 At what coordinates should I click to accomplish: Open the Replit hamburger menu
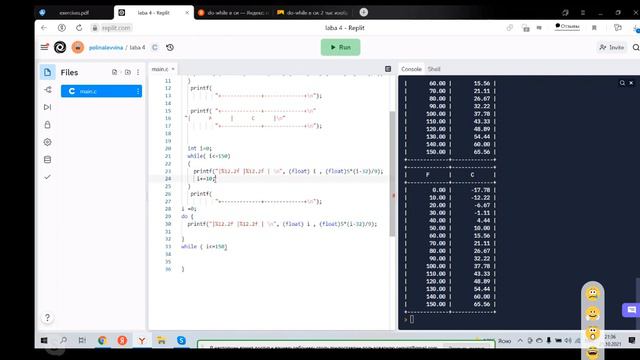pyautogui.click(x=44, y=47)
